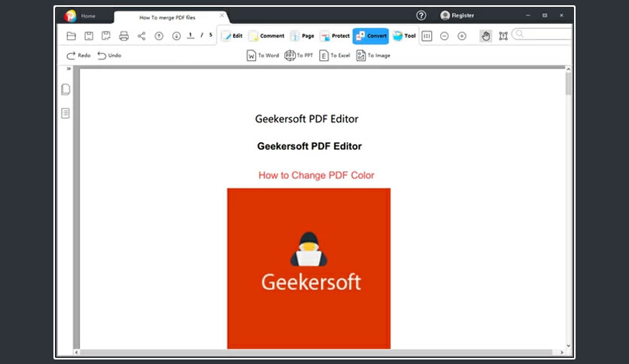629x364 pixels.
Task: Click the "How to Change PDF Color" text
Action: (316, 175)
